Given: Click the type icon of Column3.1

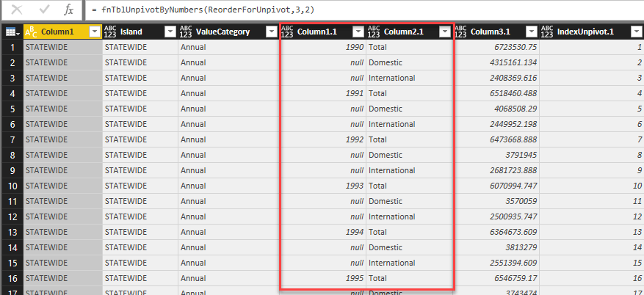Looking at the screenshot, I should pos(461,32).
